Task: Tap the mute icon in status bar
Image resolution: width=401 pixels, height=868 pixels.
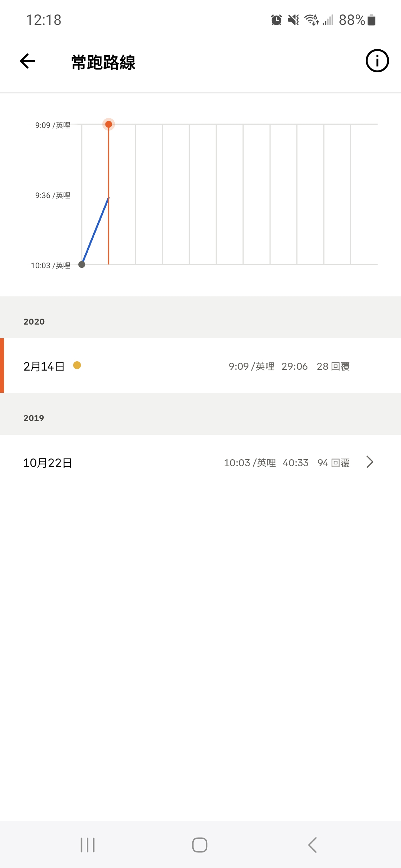Action: [x=293, y=20]
